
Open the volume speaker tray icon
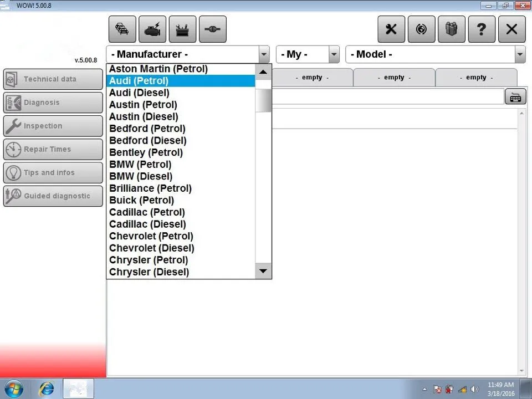coord(474,389)
